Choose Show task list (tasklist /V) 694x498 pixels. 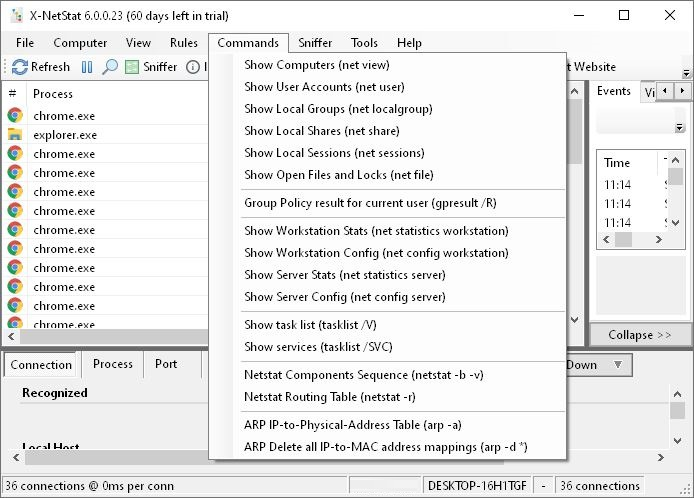tap(387, 325)
